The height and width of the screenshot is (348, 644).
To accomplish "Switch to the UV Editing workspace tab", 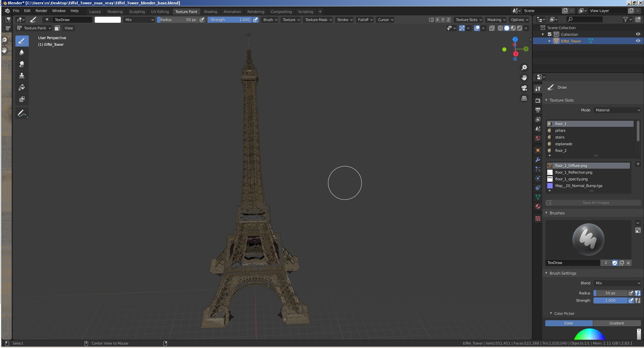I will point(160,11).
